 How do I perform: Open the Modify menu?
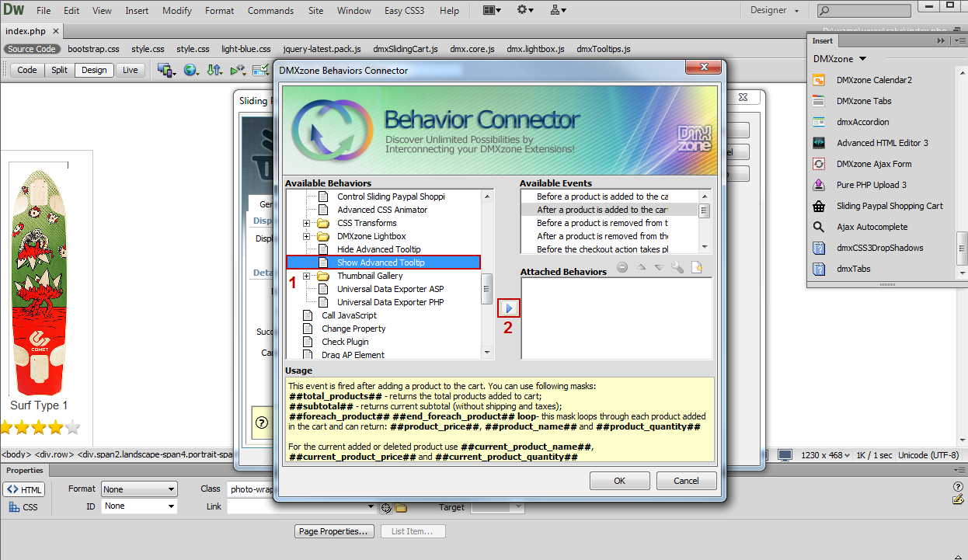(x=177, y=11)
